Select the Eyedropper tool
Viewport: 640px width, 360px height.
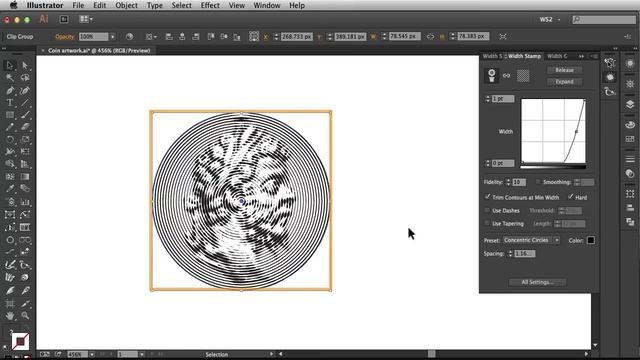[10, 189]
